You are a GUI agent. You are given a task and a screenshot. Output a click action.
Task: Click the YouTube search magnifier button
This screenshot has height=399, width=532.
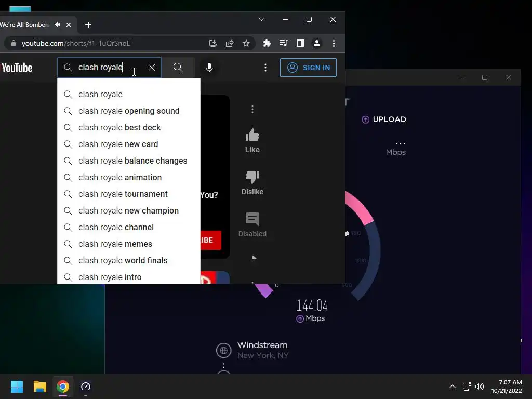(x=178, y=68)
